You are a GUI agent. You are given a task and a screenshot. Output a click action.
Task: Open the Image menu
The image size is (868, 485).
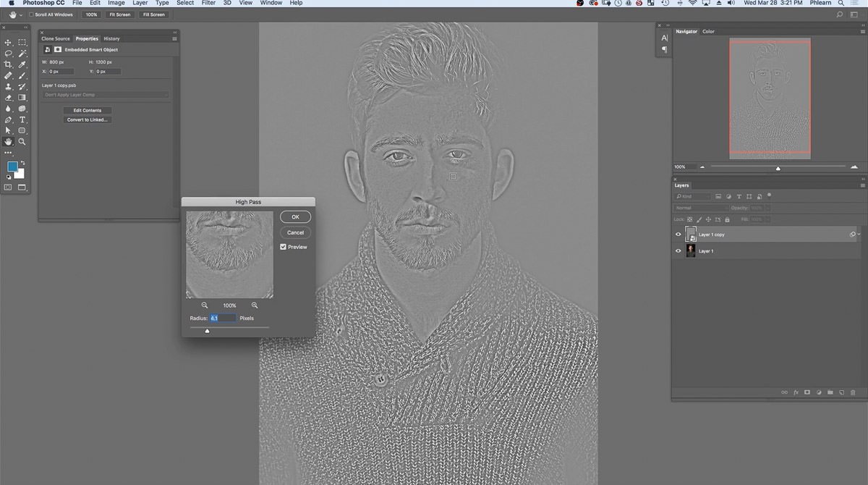[116, 3]
